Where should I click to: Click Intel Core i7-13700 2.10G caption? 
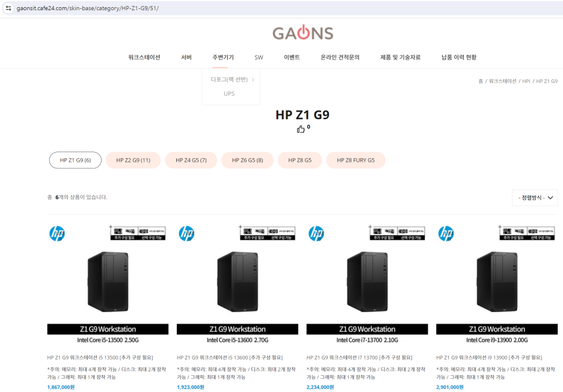point(368,340)
